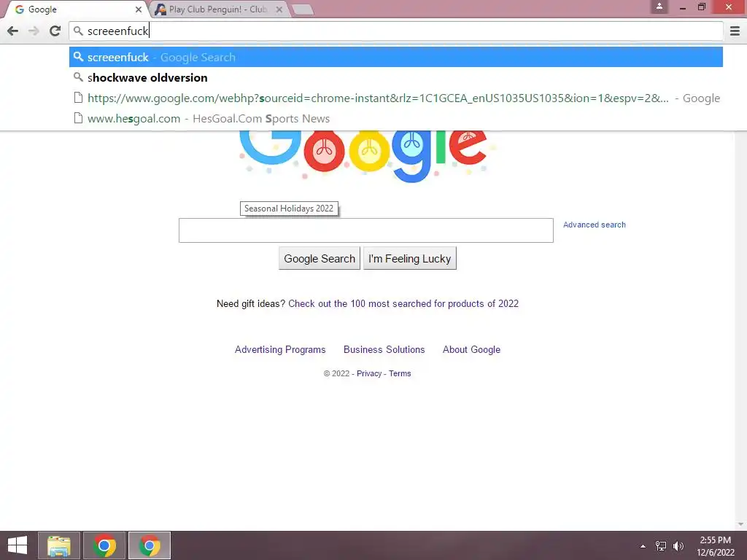Viewport: 747px width, 560px height.
Task: Select the www.hesgoal.com suggestion
Action: point(396,119)
